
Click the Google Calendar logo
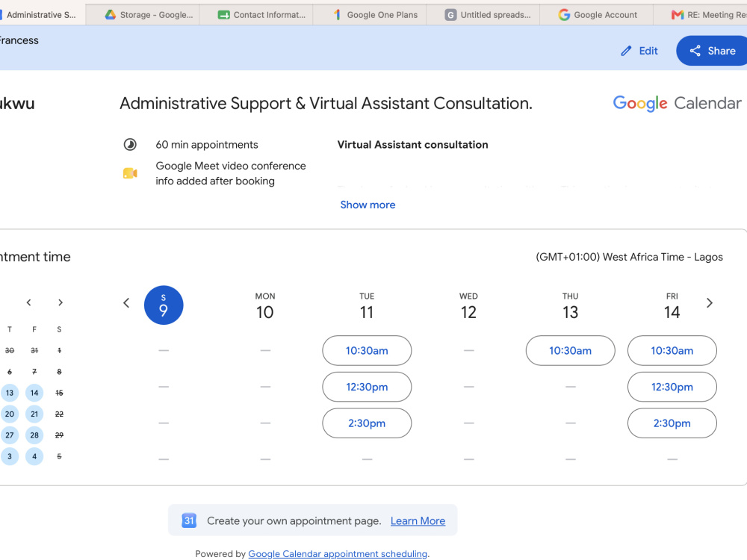coord(677,103)
